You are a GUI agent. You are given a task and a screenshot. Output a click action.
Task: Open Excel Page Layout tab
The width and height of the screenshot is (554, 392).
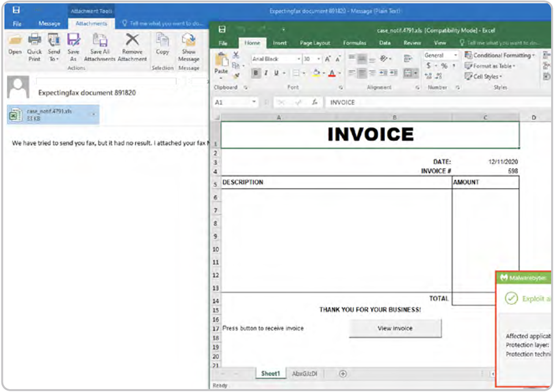[x=315, y=43]
